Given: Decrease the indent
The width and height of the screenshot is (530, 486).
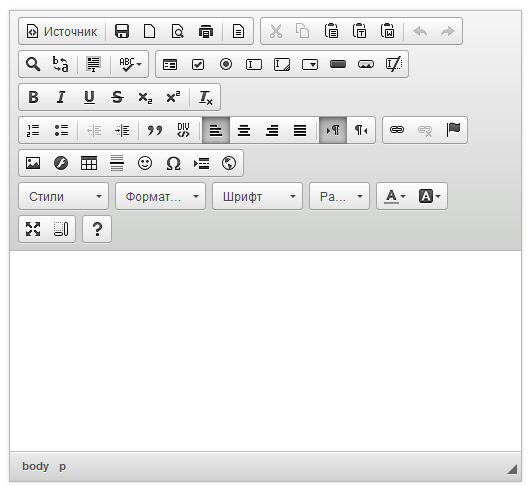Looking at the screenshot, I should 94,130.
